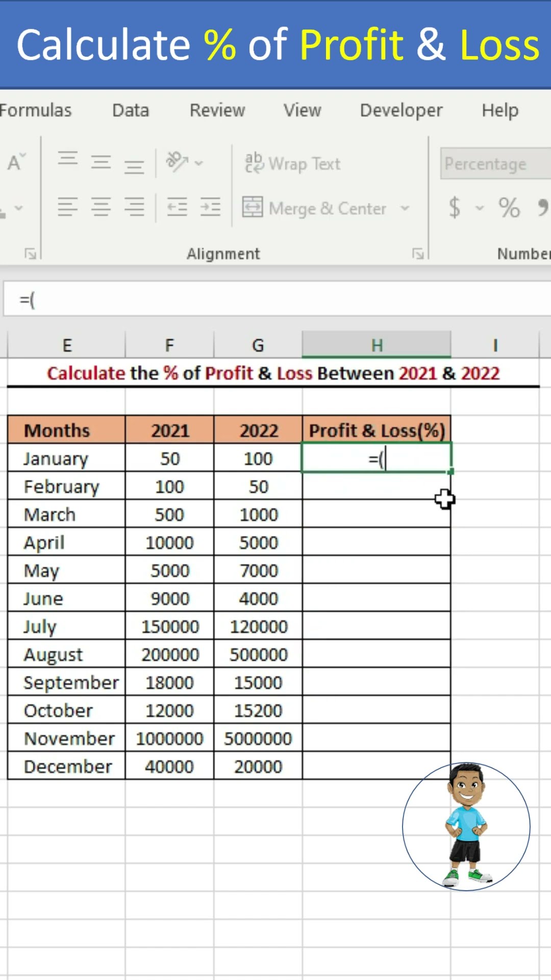Image resolution: width=551 pixels, height=980 pixels.
Task: Open the Help tab
Action: point(500,110)
